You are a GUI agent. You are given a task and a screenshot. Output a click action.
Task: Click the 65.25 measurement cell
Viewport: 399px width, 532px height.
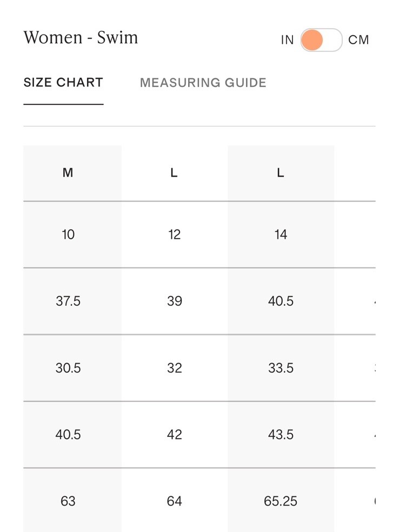coord(281,501)
